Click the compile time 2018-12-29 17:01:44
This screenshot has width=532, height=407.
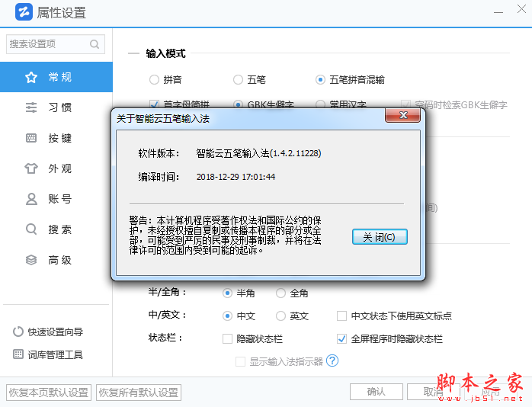[x=236, y=177]
